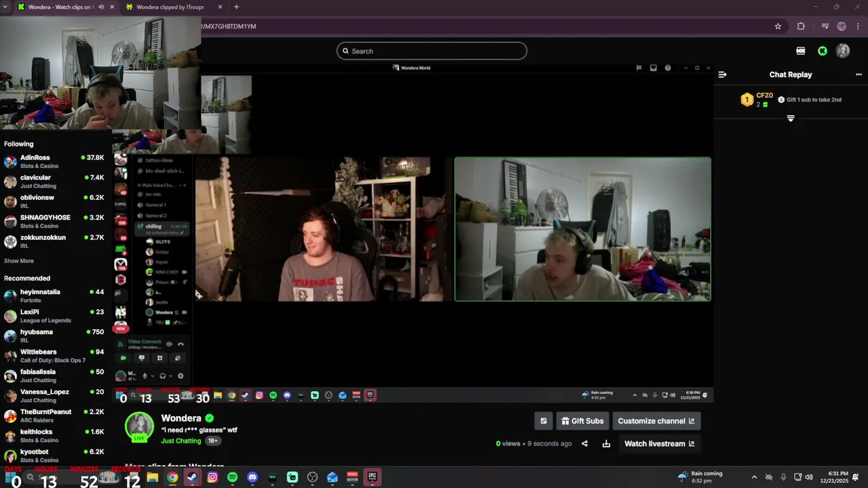Click the Just Chatting category link
Viewport: 868px width, 488px height.
181,441
